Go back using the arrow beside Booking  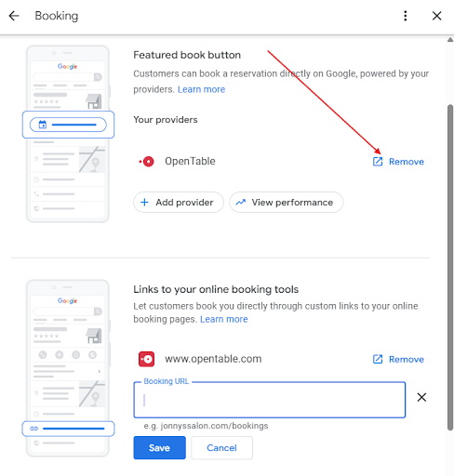[14, 16]
